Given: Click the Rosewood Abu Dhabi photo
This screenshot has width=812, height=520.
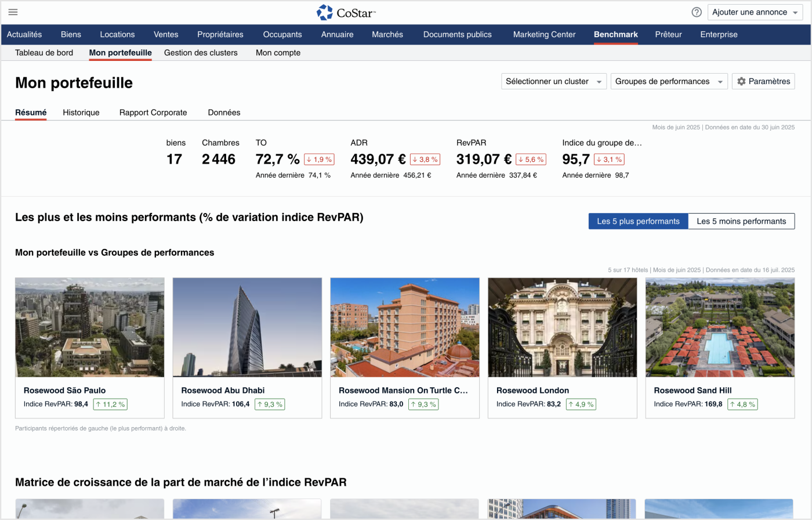Looking at the screenshot, I should [x=247, y=327].
